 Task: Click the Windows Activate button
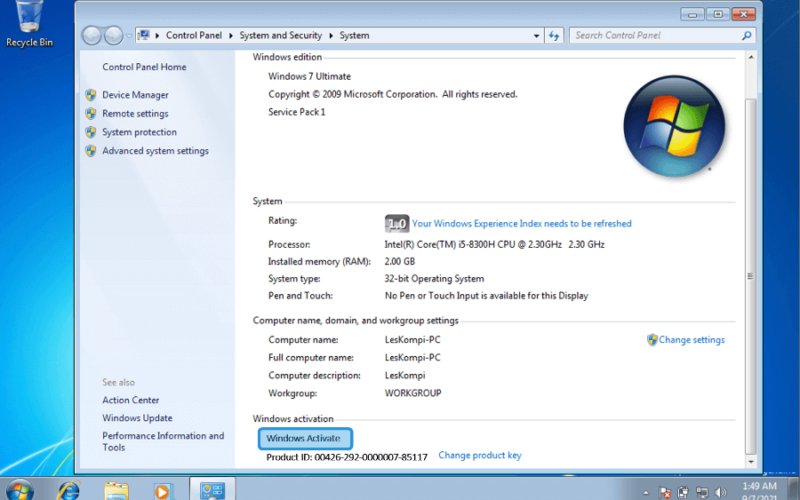[305, 438]
